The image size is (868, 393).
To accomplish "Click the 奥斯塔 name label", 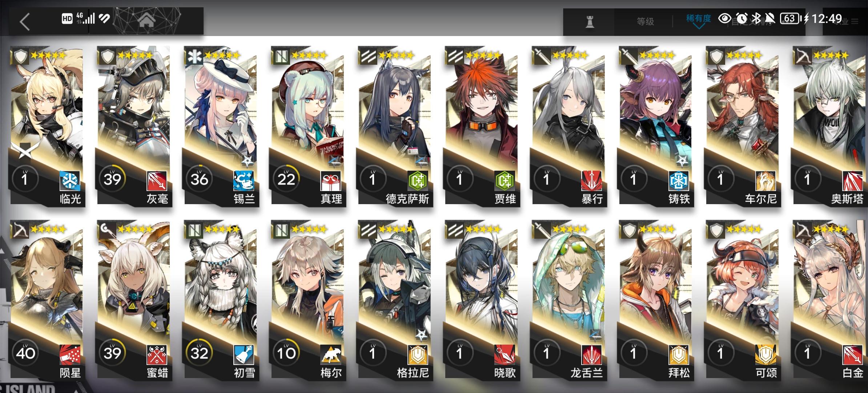I will point(847,199).
